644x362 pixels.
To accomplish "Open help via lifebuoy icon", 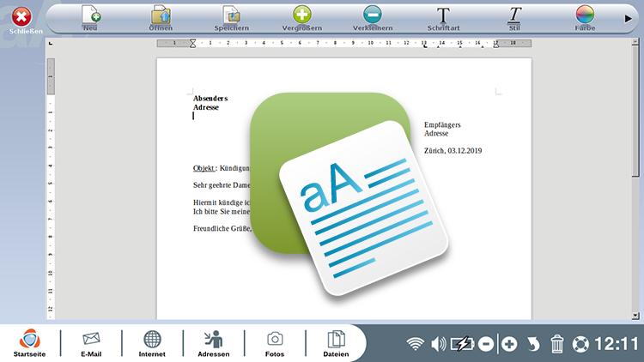I will (x=580, y=344).
